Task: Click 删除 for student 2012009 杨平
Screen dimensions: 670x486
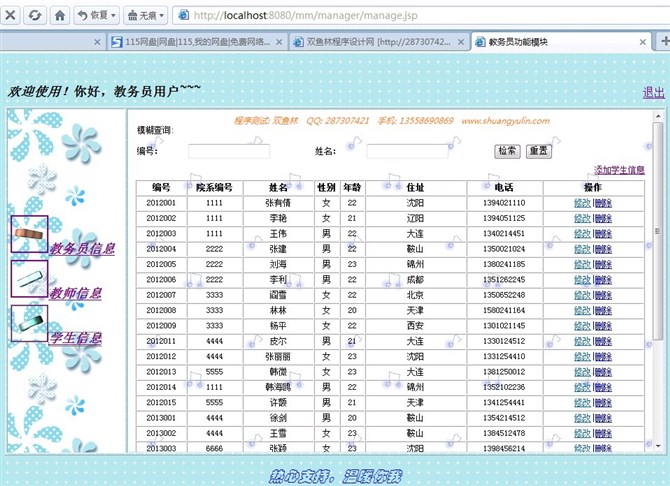Action: 603,326
